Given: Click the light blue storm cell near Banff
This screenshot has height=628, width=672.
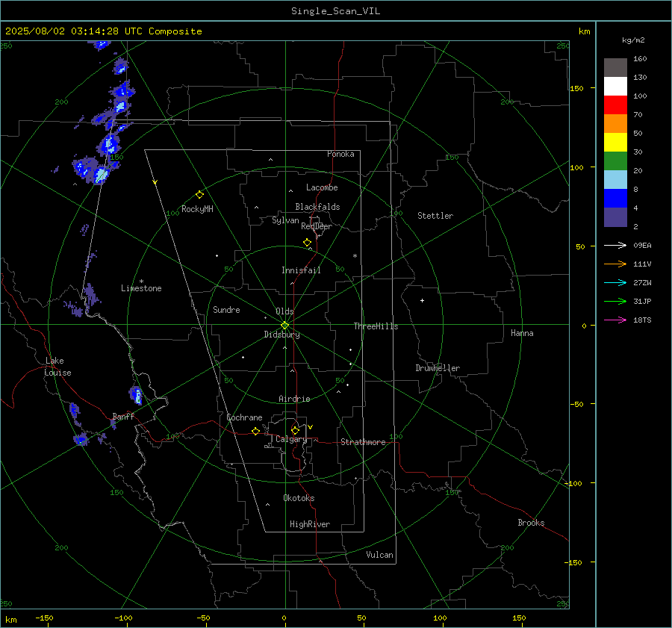Looking at the screenshot, I should (x=137, y=395).
